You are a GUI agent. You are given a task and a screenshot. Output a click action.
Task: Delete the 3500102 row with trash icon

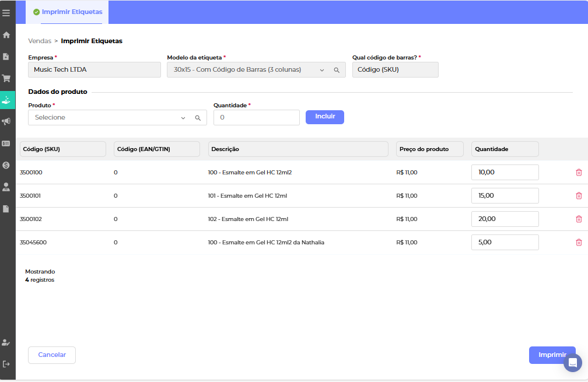click(x=579, y=219)
